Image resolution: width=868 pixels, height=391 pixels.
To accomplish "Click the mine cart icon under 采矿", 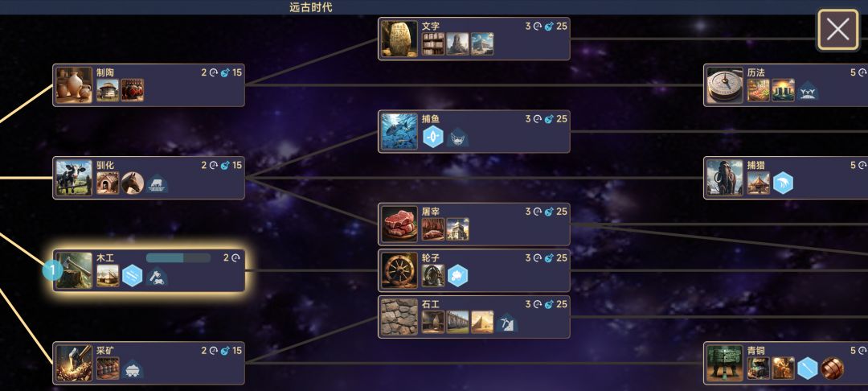I will click(133, 368).
